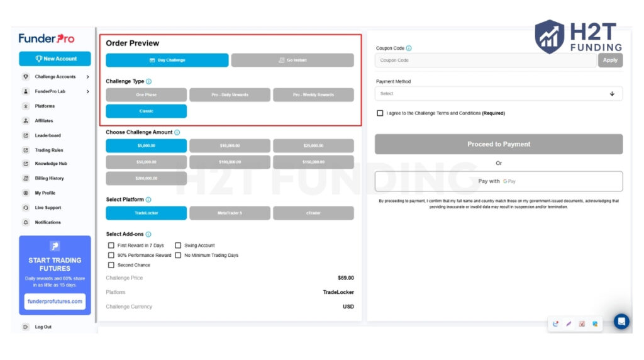Choose Pro - Weekly Rewards challenge type
This screenshot has height=360, width=644.
tap(313, 94)
